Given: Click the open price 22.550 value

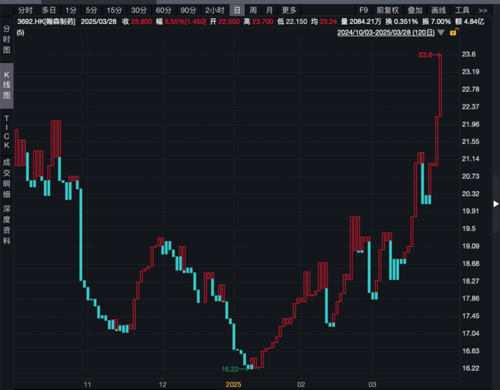Looking at the screenshot, I should 229,22.
